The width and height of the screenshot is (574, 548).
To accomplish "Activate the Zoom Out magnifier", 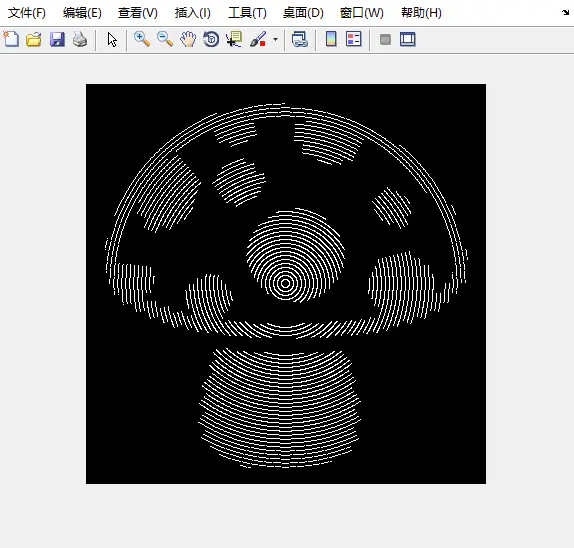I will [165, 39].
